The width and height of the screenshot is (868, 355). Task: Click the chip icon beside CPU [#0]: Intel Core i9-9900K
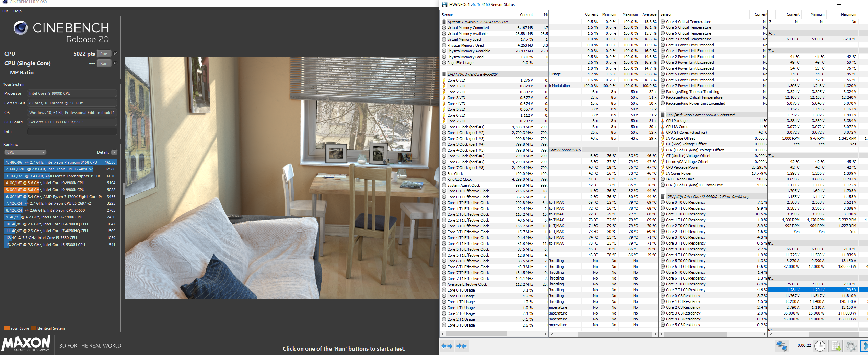(444, 74)
